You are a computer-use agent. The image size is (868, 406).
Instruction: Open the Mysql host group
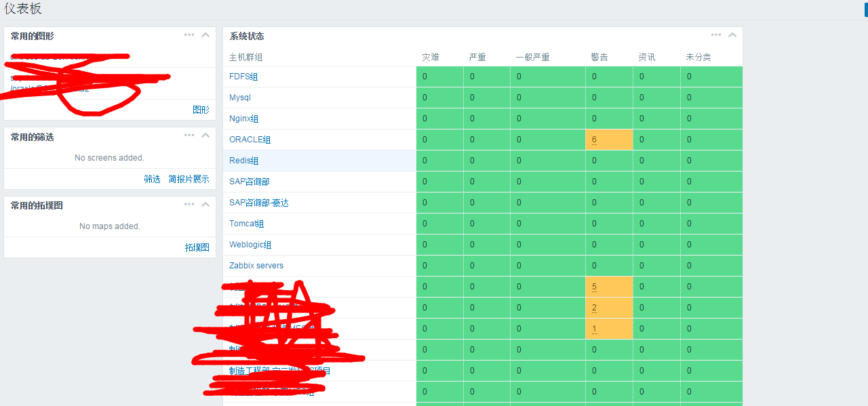[240, 98]
